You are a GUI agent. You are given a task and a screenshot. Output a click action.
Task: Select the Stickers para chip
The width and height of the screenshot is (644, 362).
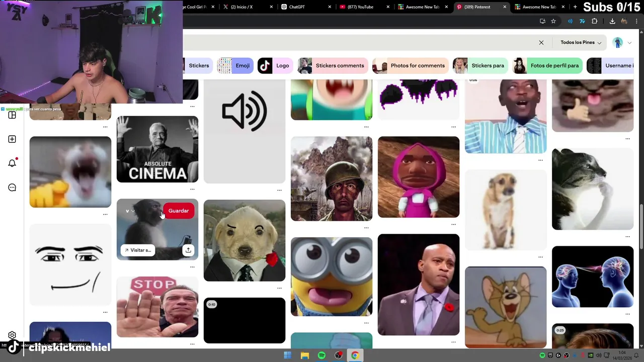[x=480, y=65]
